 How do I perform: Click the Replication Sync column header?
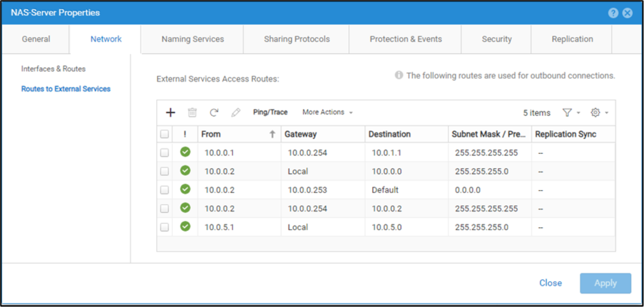tap(573, 134)
